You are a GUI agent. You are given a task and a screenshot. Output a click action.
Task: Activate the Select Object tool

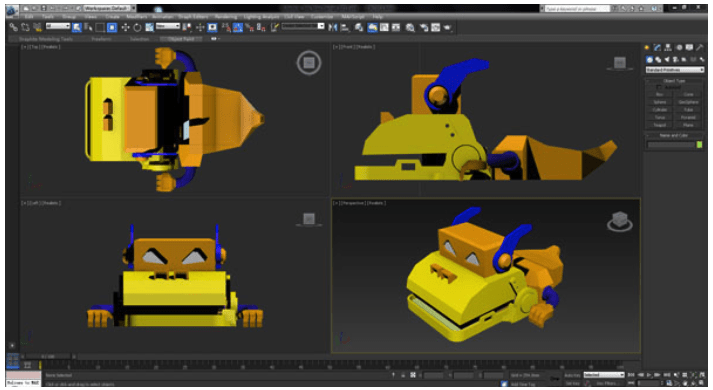(77, 28)
